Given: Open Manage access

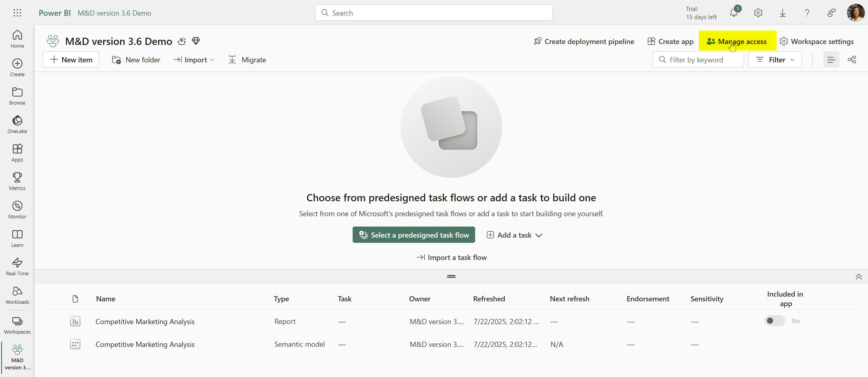Looking at the screenshot, I should [737, 41].
